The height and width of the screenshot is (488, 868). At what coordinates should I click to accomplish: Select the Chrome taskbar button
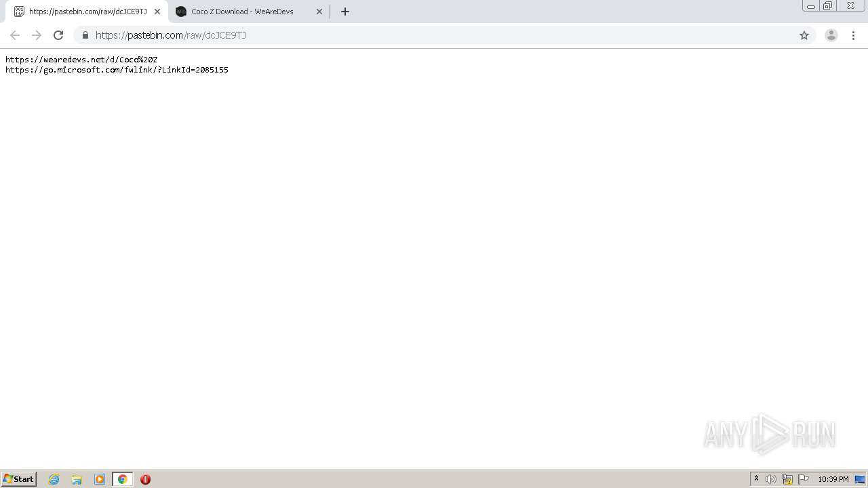tap(122, 479)
